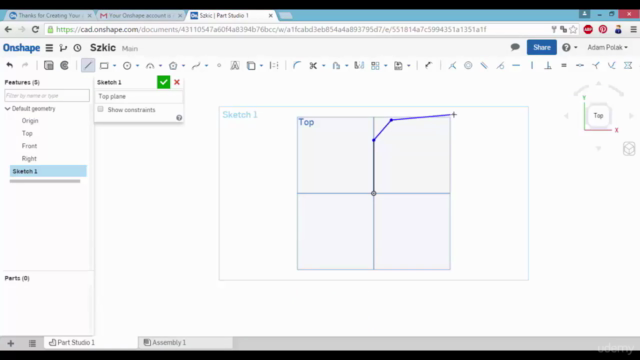The height and width of the screenshot is (360, 640).
Task: Apply the Horizontal constraint
Action: coord(516,65)
